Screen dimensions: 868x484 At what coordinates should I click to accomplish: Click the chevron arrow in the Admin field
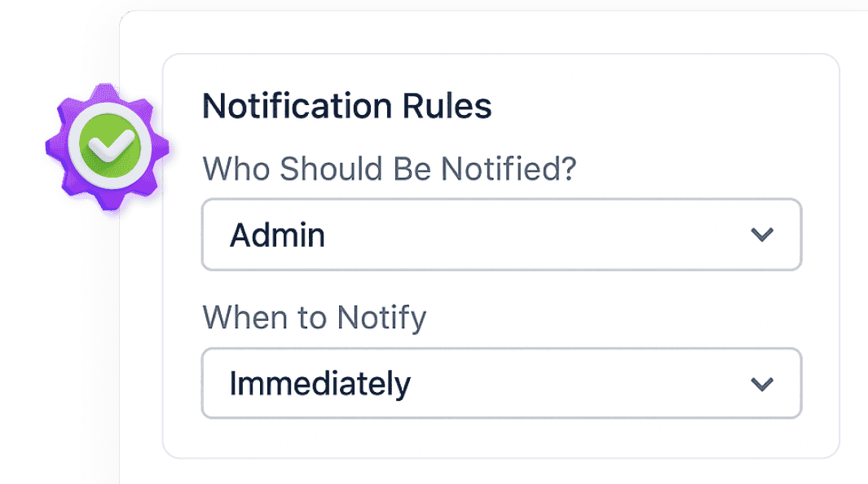click(761, 235)
